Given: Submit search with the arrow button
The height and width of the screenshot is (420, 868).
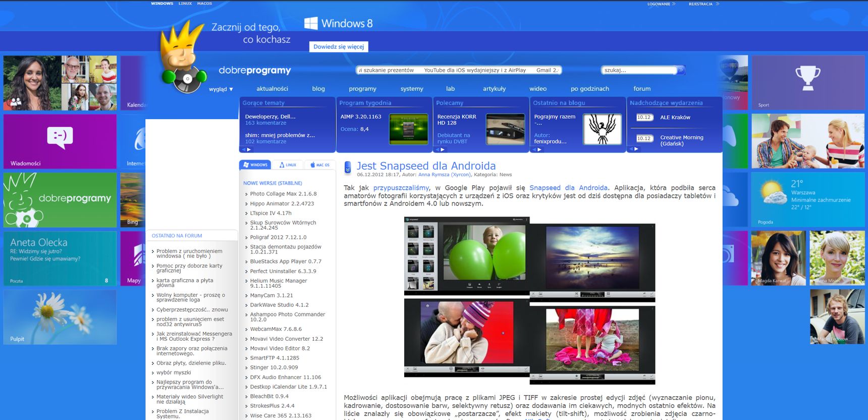Looking at the screenshot, I should click(680, 70).
